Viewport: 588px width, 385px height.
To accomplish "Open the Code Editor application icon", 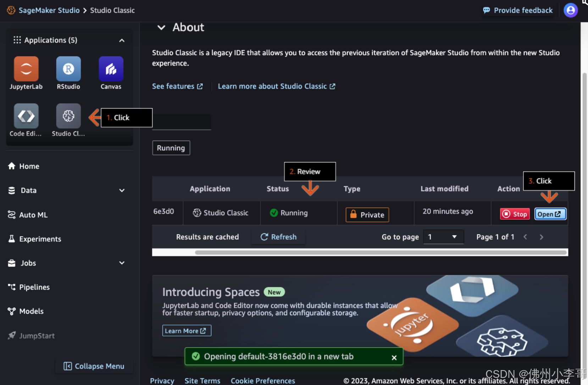I will (26, 116).
